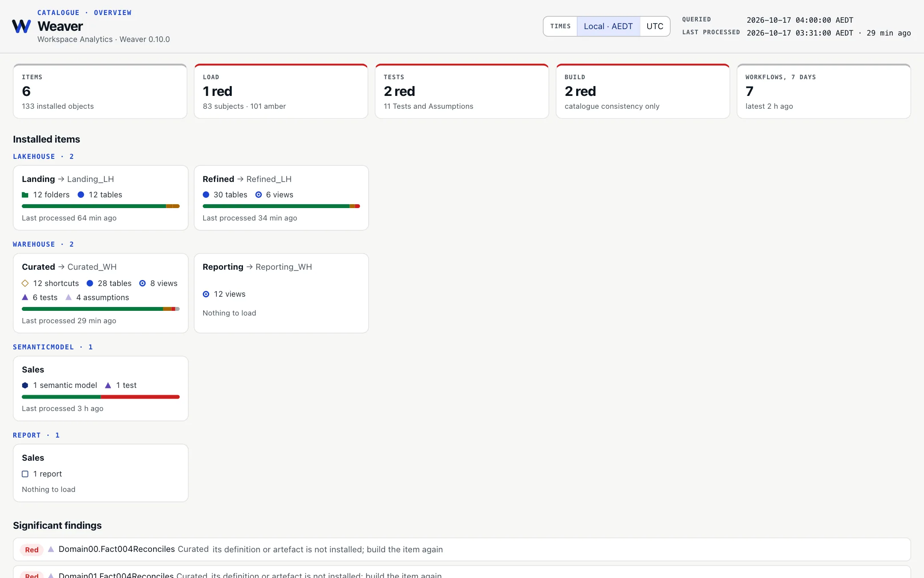Open the Tests 2 red summary card

462,91
